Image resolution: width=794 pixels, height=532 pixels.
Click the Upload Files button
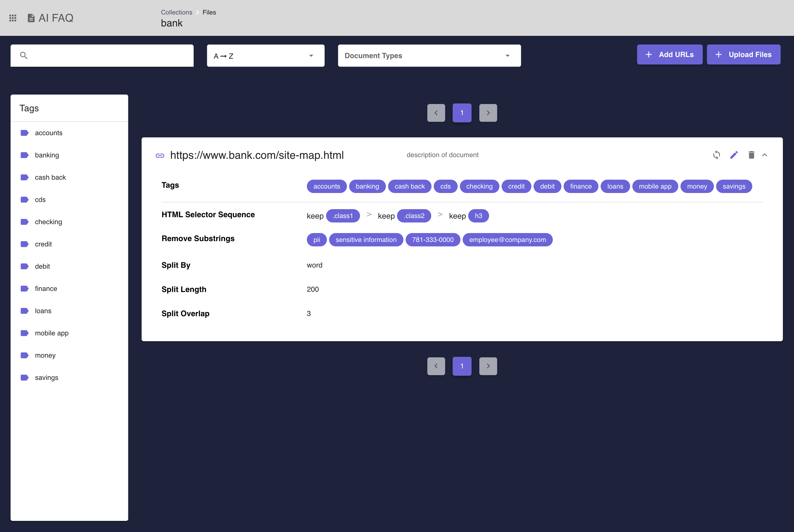pyautogui.click(x=743, y=54)
